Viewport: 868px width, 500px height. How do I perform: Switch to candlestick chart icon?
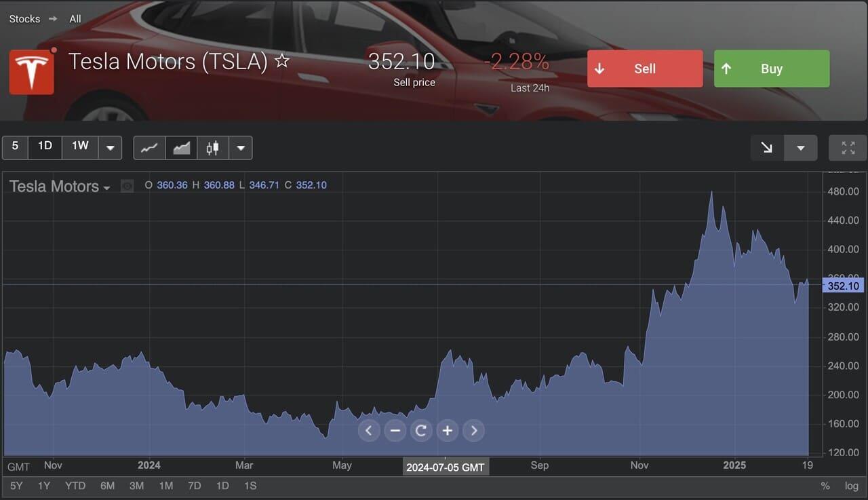(x=213, y=147)
